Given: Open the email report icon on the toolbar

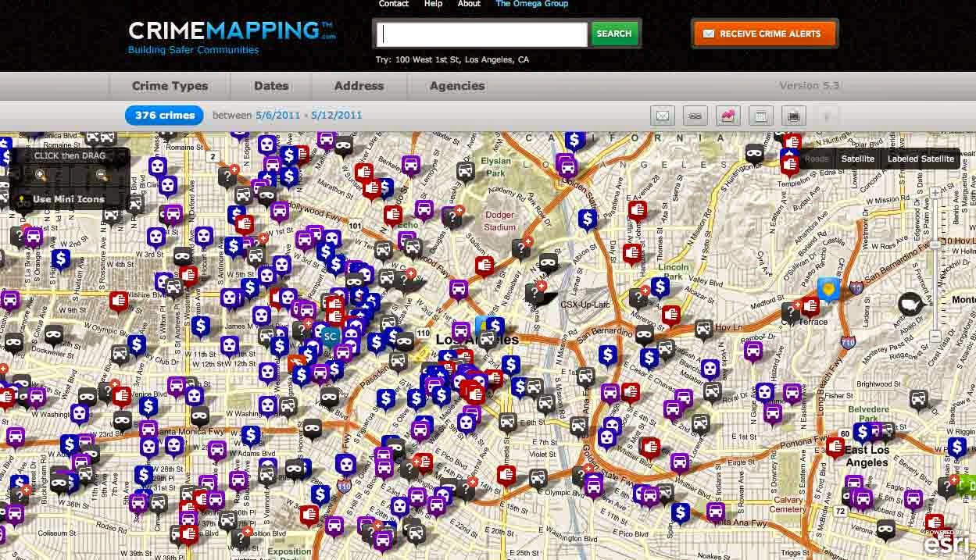Looking at the screenshot, I should click(663, 115).
